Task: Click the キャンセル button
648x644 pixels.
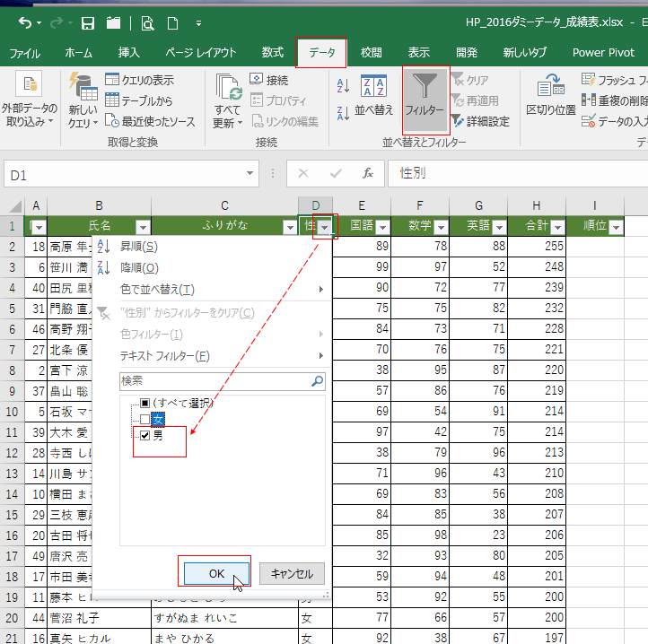Action: click(292, 573)
